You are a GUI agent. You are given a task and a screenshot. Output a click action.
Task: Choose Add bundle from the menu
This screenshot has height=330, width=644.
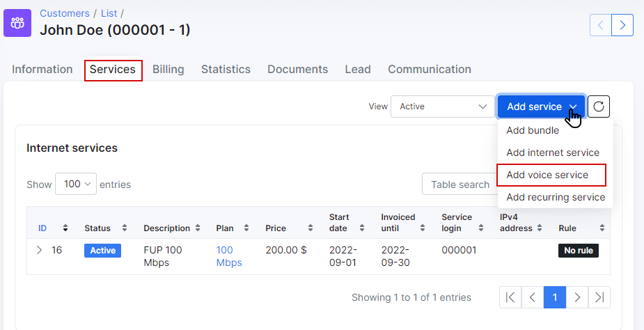533,131
